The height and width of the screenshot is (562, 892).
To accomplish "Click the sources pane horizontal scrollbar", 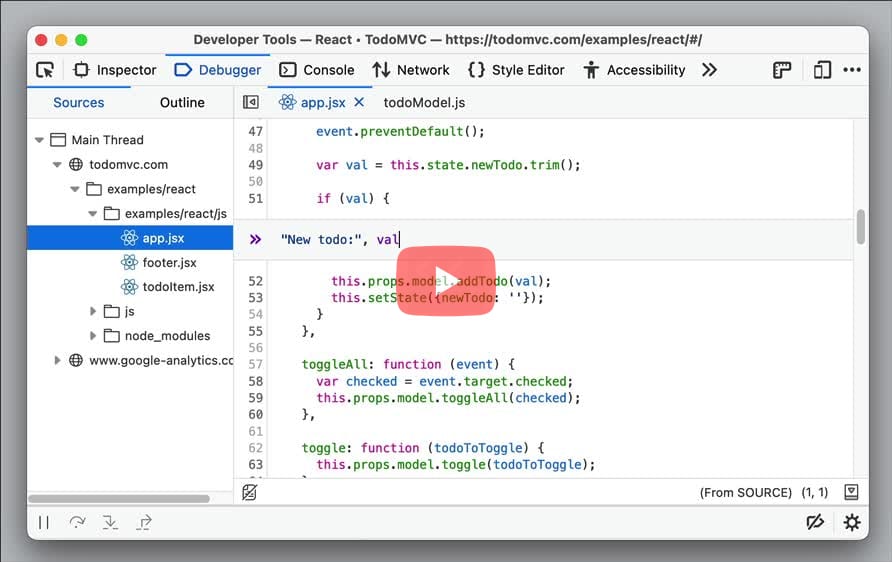I will coord(119,499).
